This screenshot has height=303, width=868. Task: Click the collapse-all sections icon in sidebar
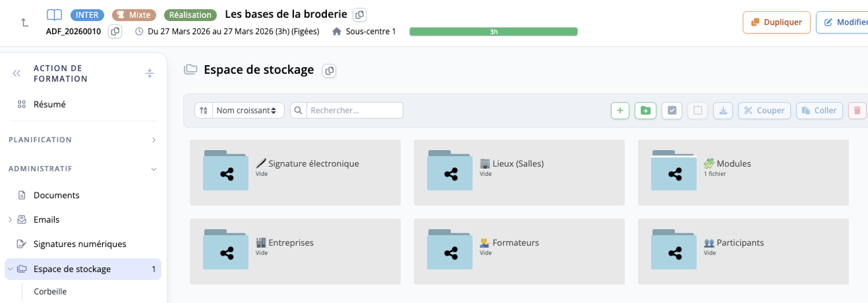[x=150, y=73]
